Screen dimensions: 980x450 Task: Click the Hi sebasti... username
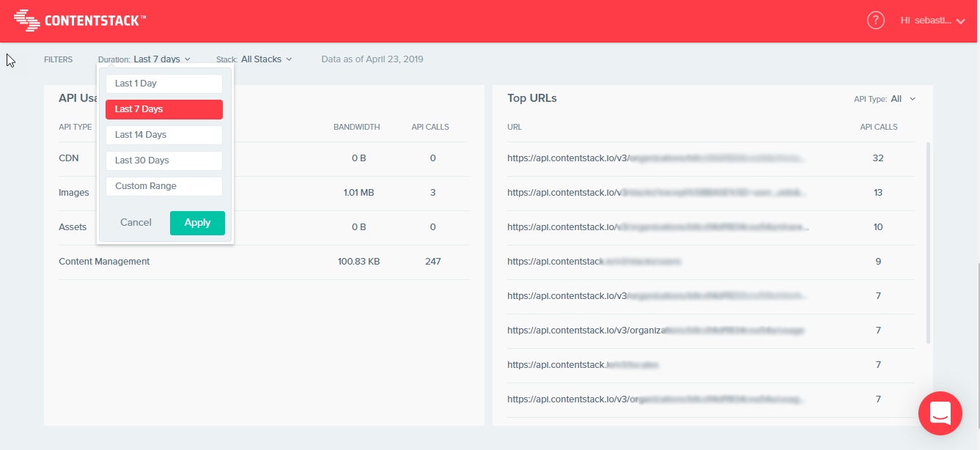(x=926, y=21)
